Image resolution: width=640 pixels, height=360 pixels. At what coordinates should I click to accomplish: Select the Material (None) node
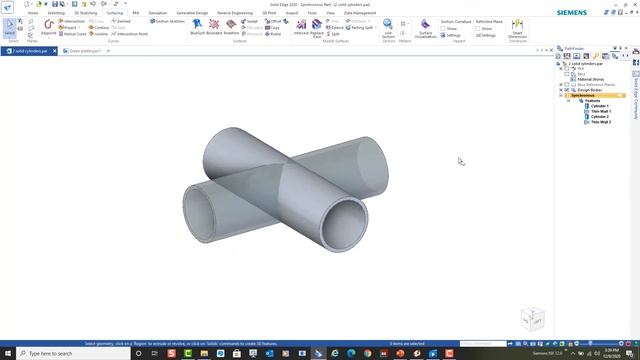point(590,79)
